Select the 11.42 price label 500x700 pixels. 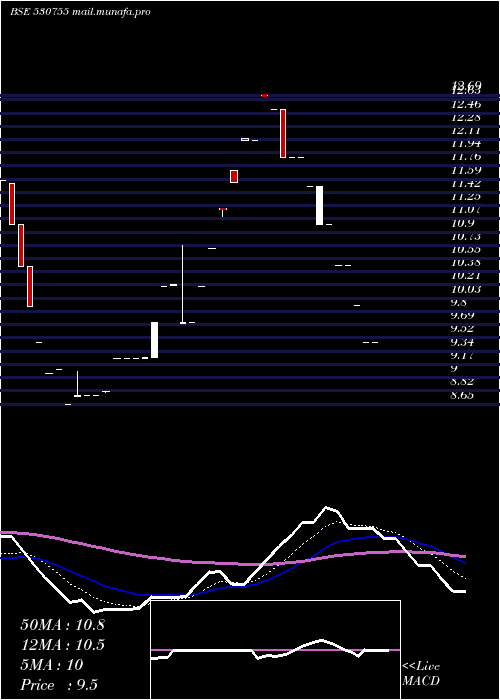click(466, 183)
